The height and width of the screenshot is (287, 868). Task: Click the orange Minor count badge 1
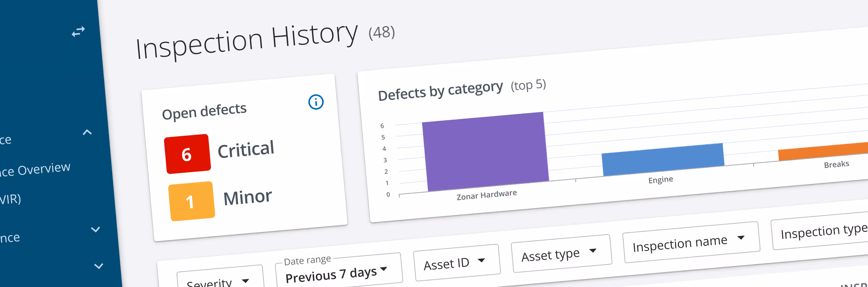click(x=191, y=201)
